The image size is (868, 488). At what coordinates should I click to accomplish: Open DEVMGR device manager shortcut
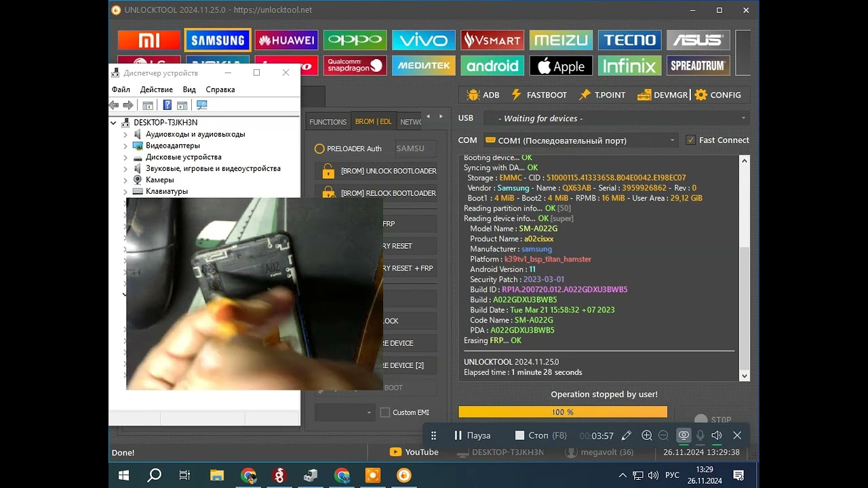pyautogui.click(x=663, y=95)
